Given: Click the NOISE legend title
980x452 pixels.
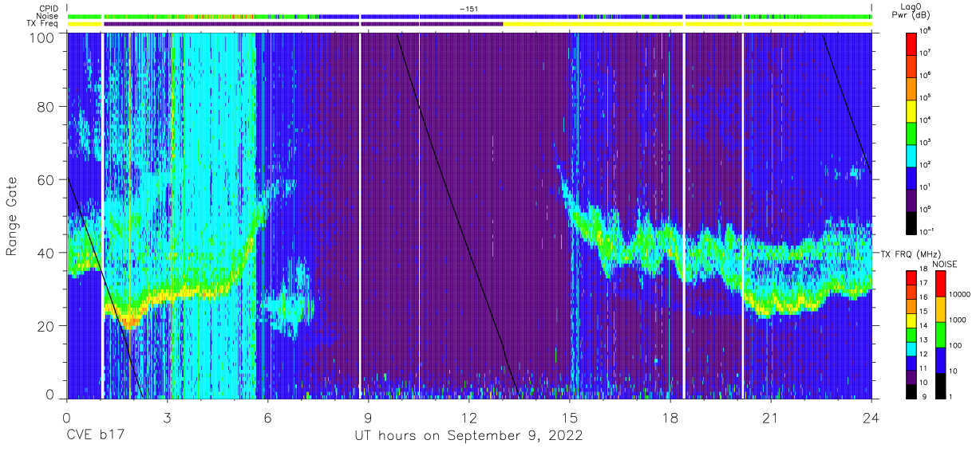Looking at the screenshot, I should [946, 264].
